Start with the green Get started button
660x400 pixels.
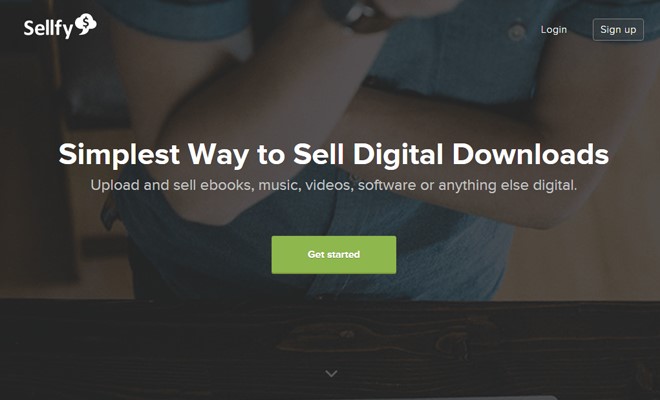[x=334, y=254]
